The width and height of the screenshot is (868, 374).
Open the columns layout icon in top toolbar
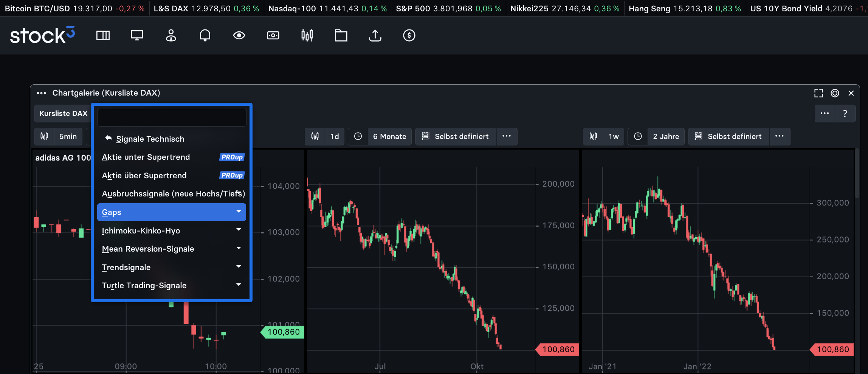[103, 36]
